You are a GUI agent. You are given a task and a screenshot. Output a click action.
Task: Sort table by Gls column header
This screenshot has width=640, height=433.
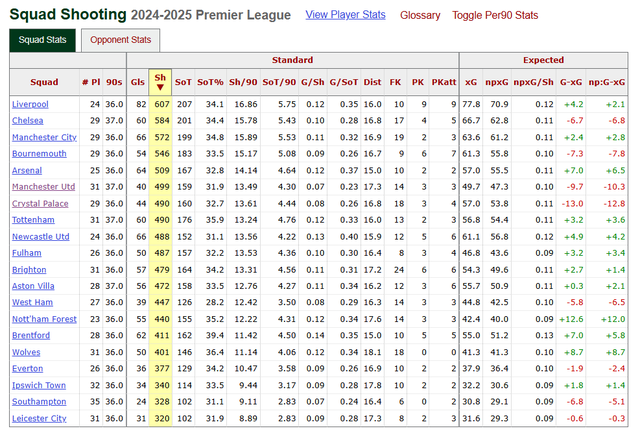click(138, 82)
